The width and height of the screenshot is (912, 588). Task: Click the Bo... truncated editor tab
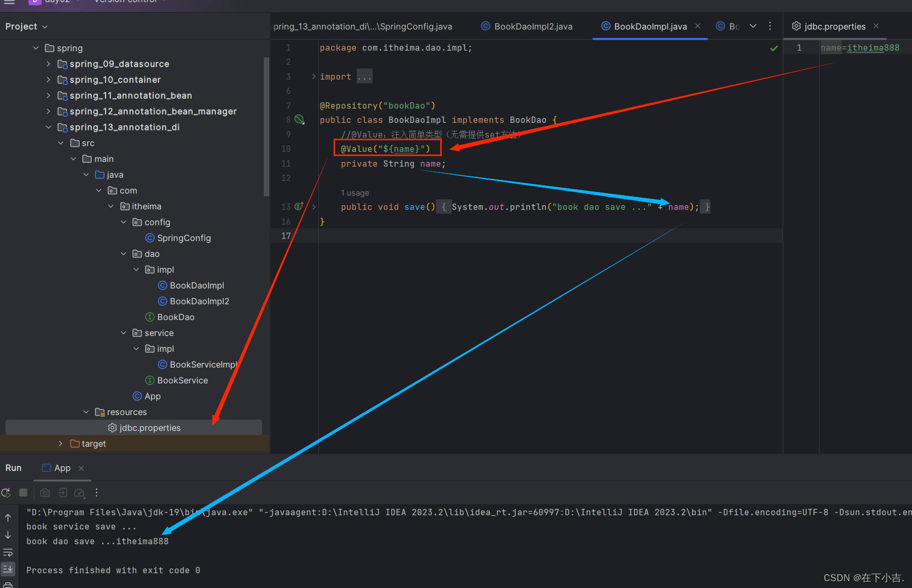tap(728, 26)
